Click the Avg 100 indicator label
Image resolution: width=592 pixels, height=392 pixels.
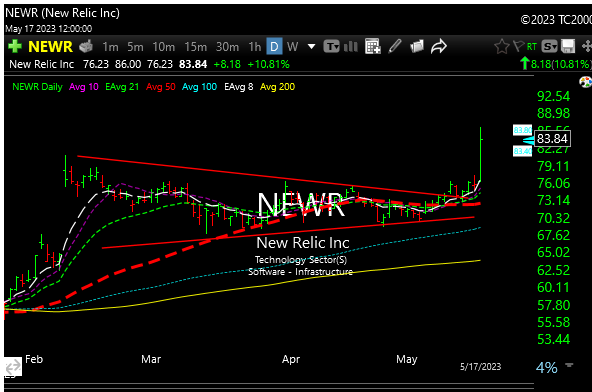tap(199, 87)
